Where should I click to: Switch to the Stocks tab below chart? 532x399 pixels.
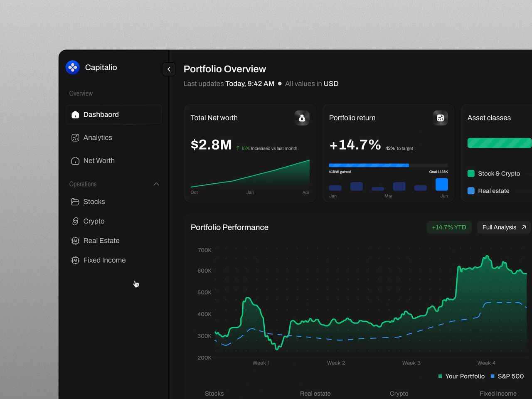point(214,394)
